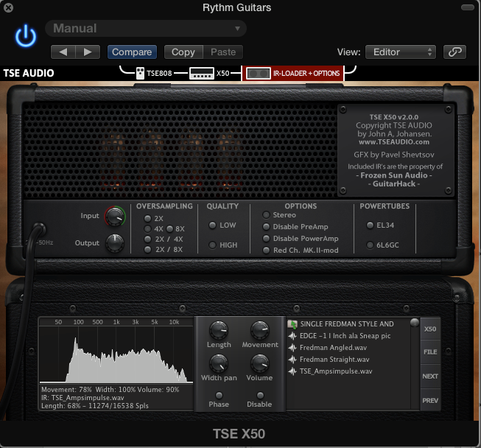
Task: Click the Input gain knob
Action: 115,217
